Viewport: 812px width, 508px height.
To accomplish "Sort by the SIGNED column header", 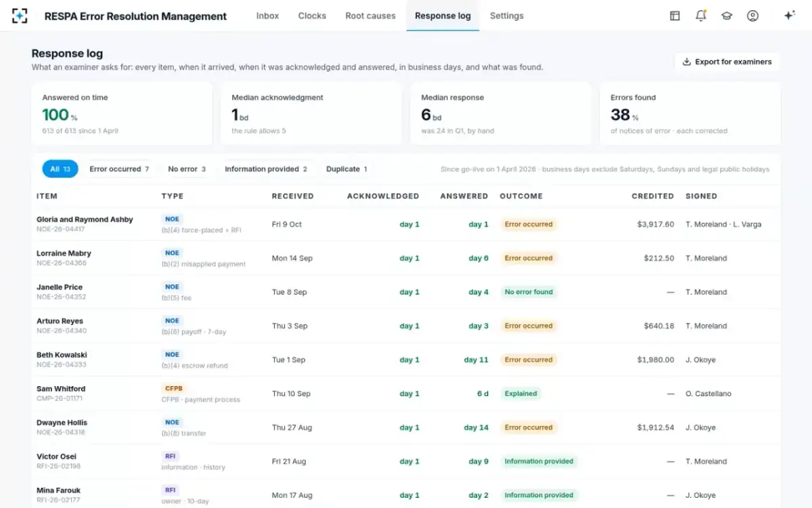I will 701,196.
